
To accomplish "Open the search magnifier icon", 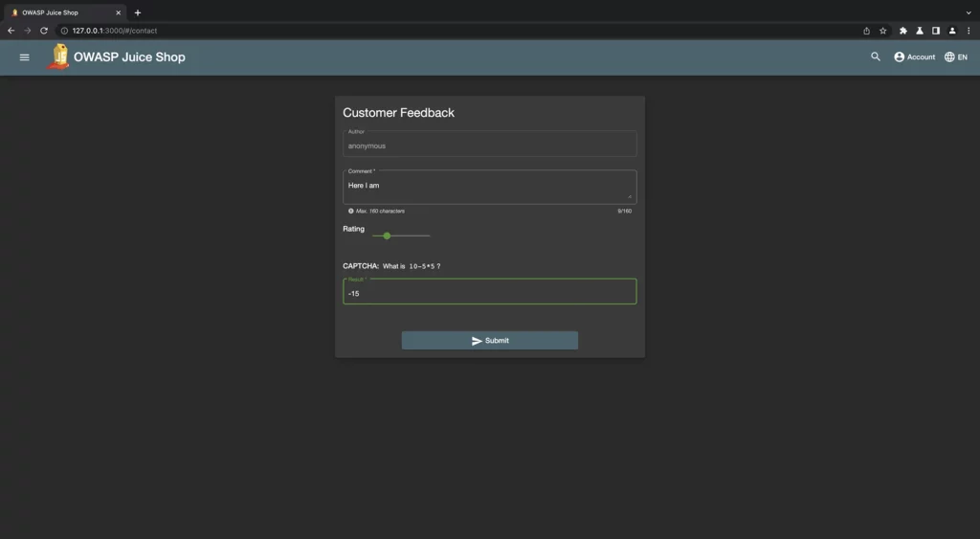I will [x=876, y=56].
